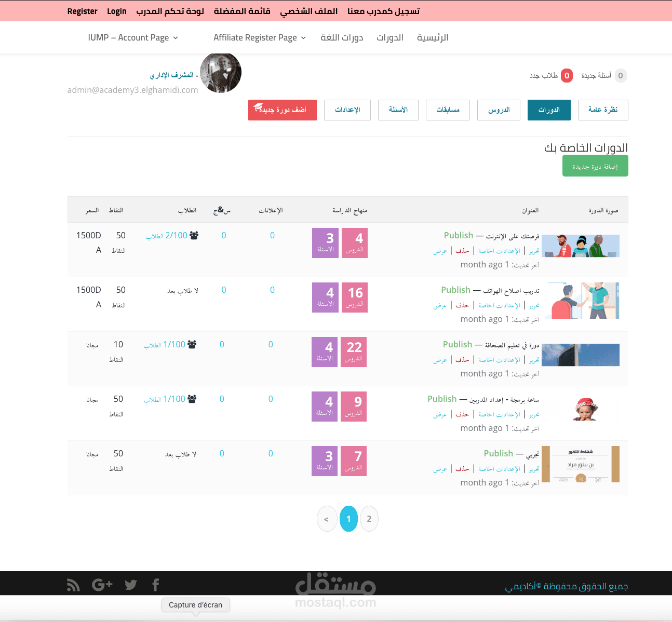
Task: Click الإعدادات الخاصة for تدريب اصلاح الهواتف
Action: coord(499,305)
